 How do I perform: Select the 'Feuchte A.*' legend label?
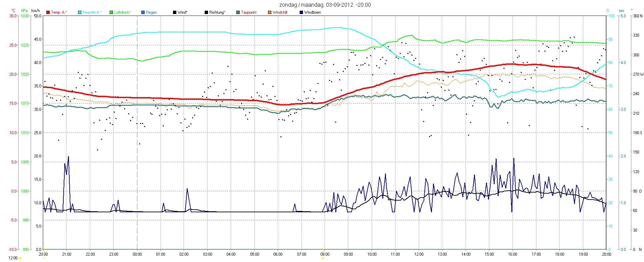pyautogui.click(x=92, y=12)
